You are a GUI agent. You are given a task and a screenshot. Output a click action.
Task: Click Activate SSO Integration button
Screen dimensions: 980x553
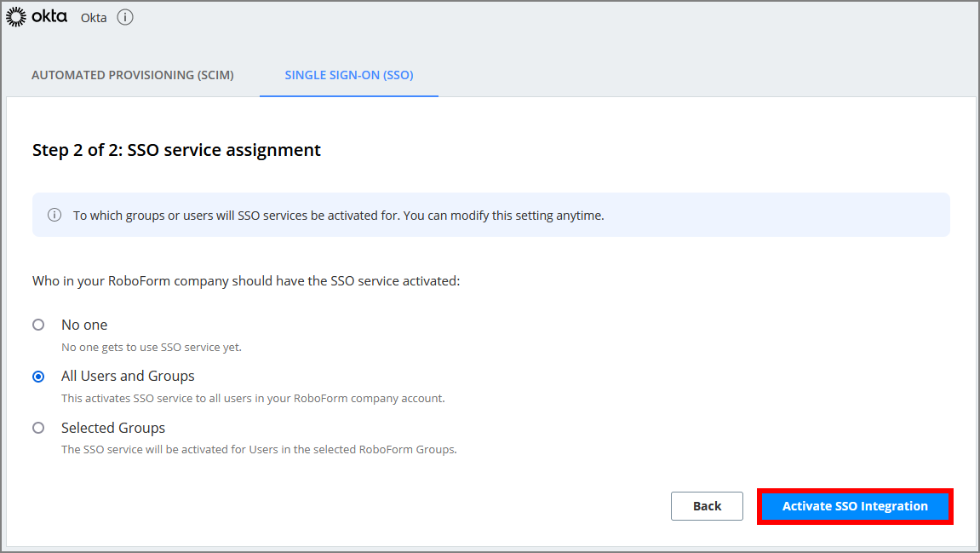tap(855, 506)
